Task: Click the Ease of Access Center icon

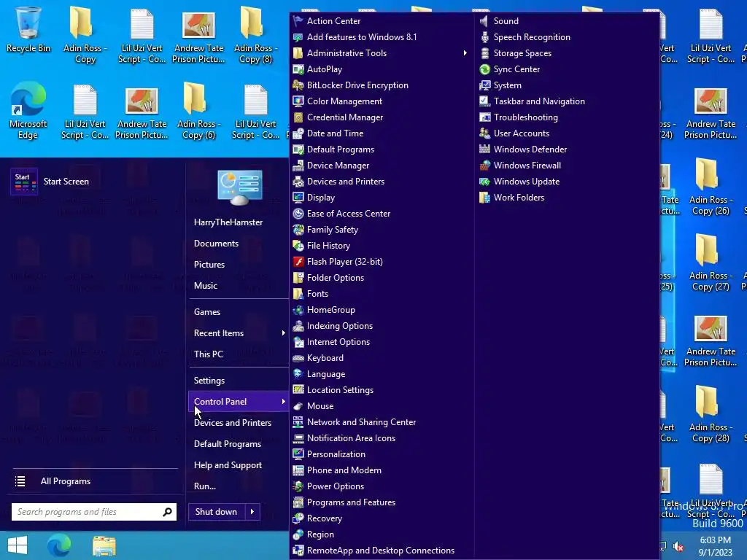Action: coord(298,214)
